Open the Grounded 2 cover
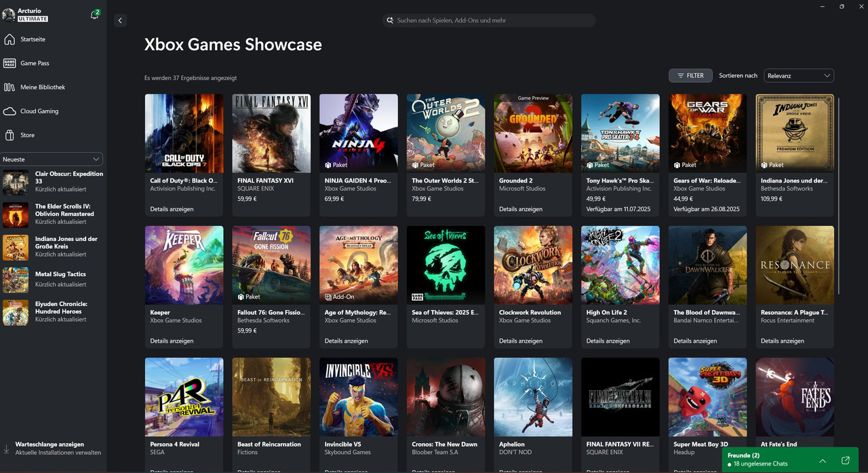Screen dimensions: 868x473 [x=533, y=134]
